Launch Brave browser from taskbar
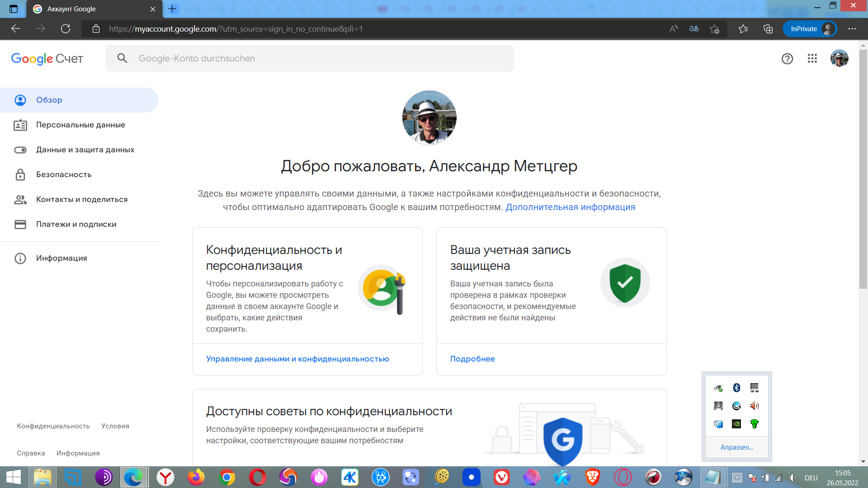 [x=593, y=477]
